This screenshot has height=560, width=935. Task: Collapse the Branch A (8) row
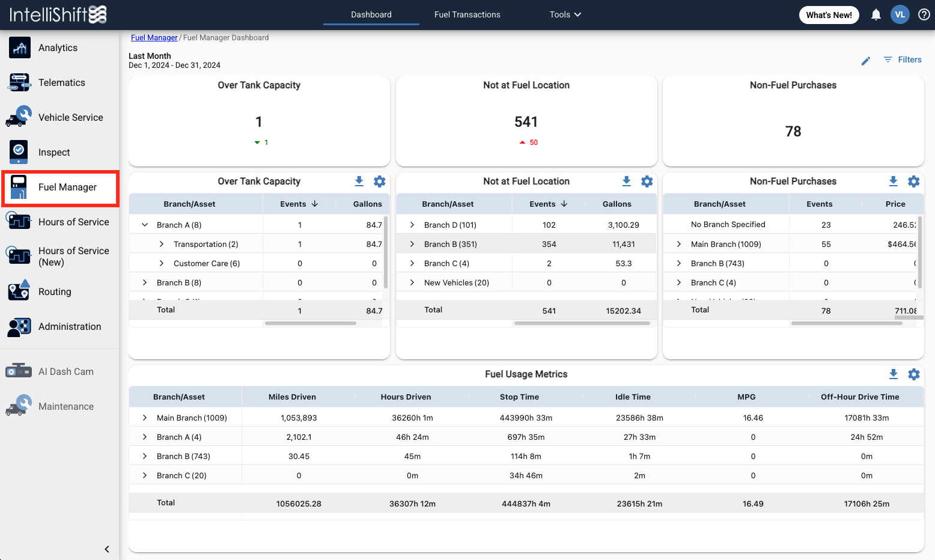point(145,225)
